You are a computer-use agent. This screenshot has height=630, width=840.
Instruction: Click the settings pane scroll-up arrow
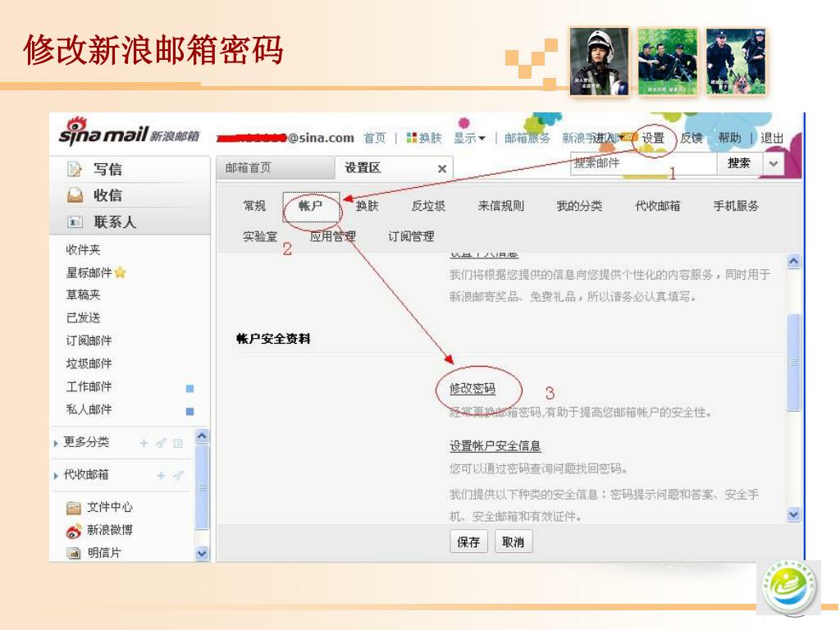794,262
